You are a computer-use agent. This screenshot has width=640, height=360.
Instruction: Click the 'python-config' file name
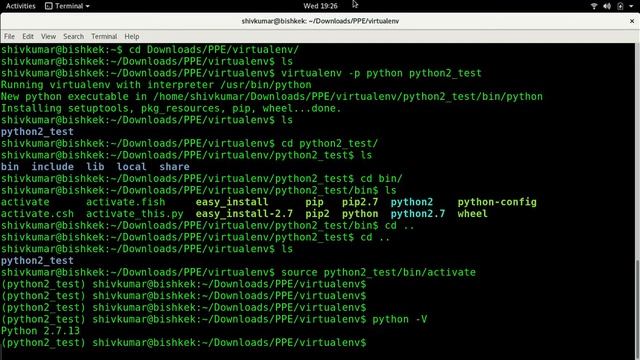[x=497, y=202]
